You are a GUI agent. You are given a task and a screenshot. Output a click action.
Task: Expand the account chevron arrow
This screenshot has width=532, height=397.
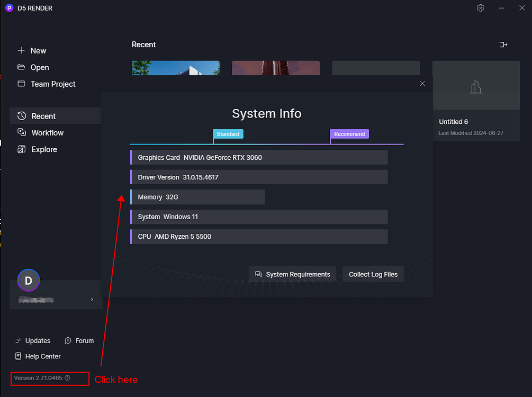92,299
